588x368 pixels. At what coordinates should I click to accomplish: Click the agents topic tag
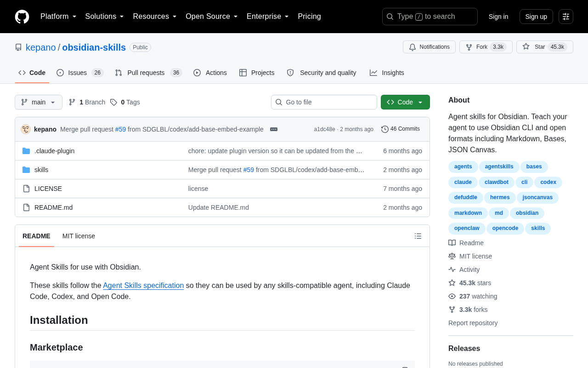pyautogui.click(x=463, y=167)
